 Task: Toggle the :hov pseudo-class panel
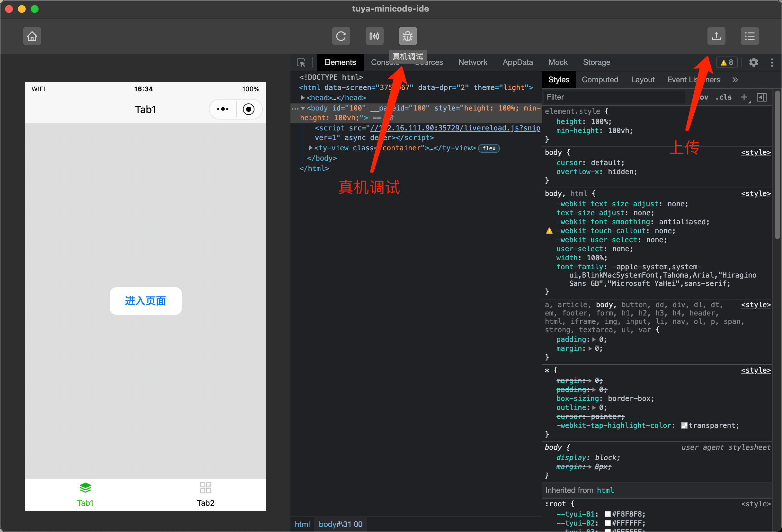click(702, 97)
